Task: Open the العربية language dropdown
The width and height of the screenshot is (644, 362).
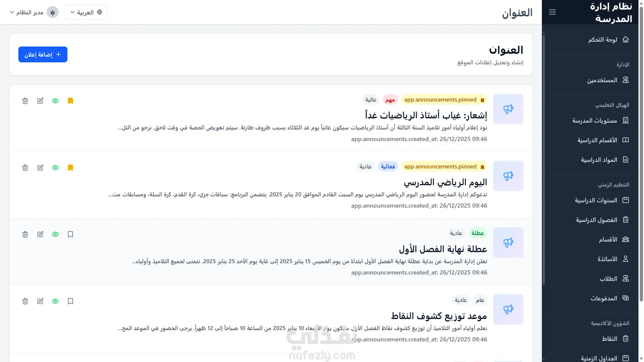Action: [x=86, y=12]
